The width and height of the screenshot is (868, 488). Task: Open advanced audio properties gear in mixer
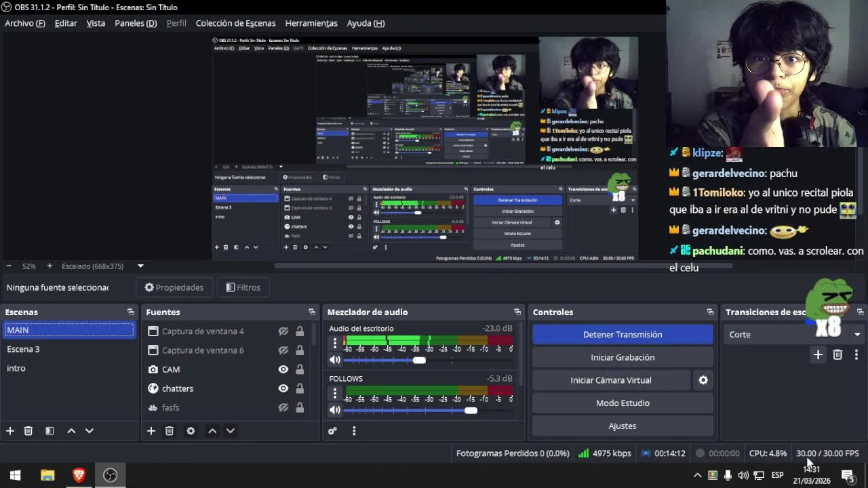click(x=332, y=431)
